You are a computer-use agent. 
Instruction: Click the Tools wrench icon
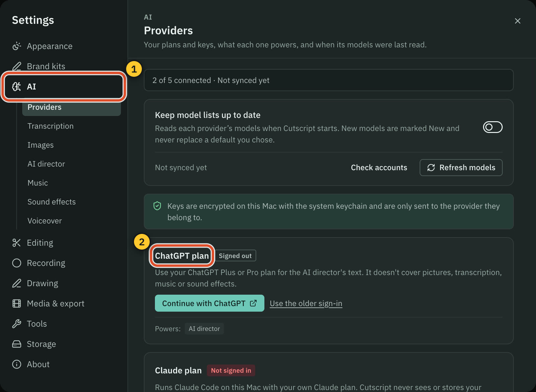tap(17, 324)
